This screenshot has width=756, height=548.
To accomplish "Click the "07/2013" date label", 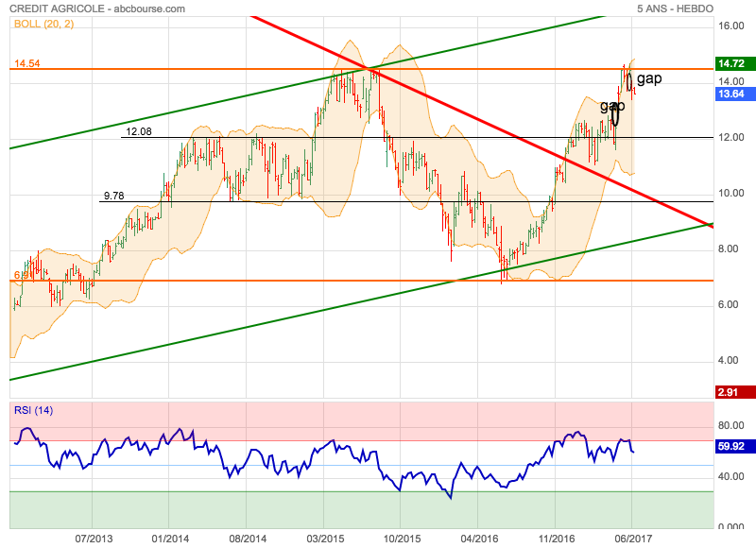I will 94,539.
